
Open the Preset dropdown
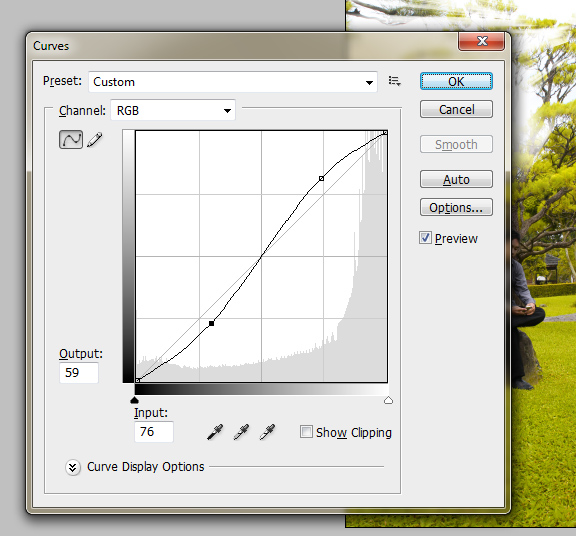[233, 82]
